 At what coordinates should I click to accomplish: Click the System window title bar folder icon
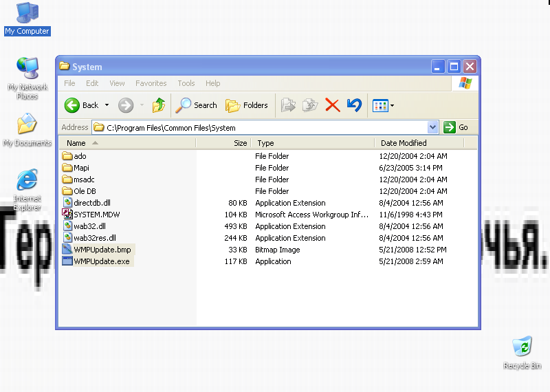point(64,66)
